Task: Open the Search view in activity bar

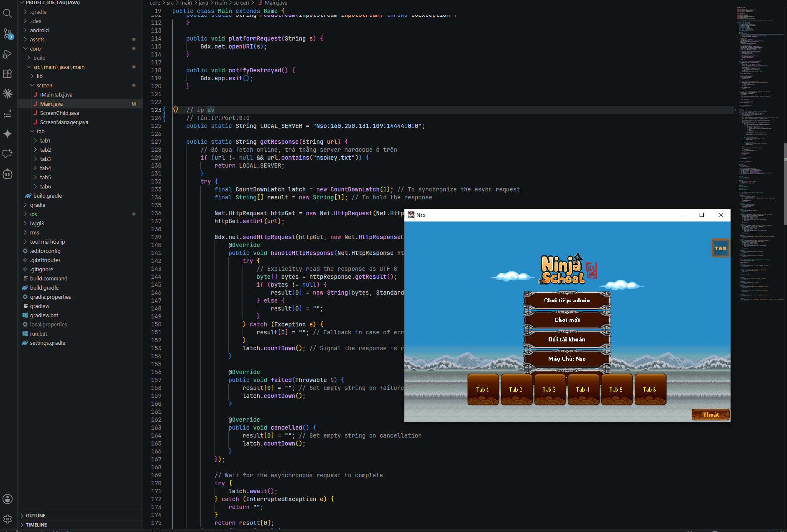Action: point(8,13)
